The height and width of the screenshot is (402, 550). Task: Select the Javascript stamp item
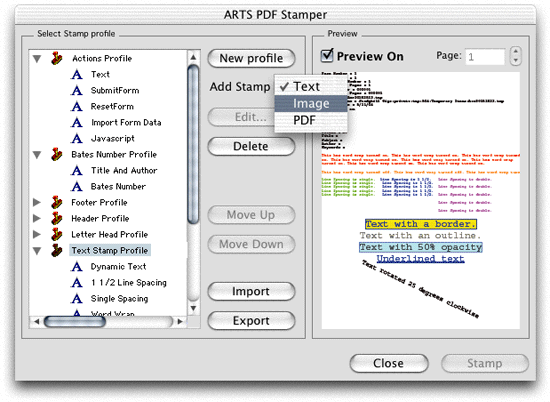112,139
